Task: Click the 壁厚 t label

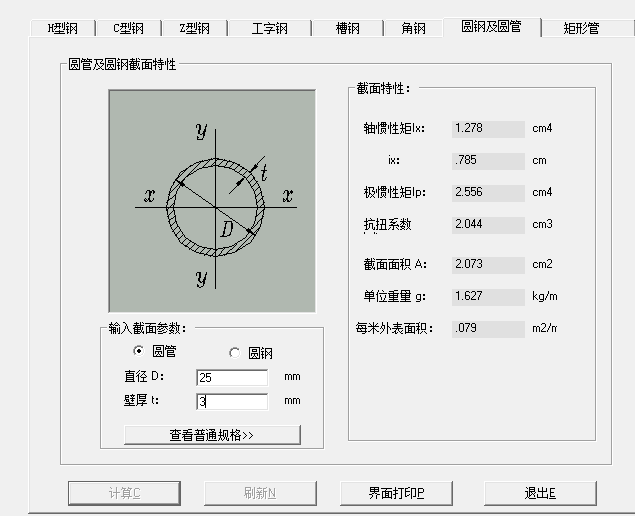Action: pyautogui.click(x=141, y=401)
